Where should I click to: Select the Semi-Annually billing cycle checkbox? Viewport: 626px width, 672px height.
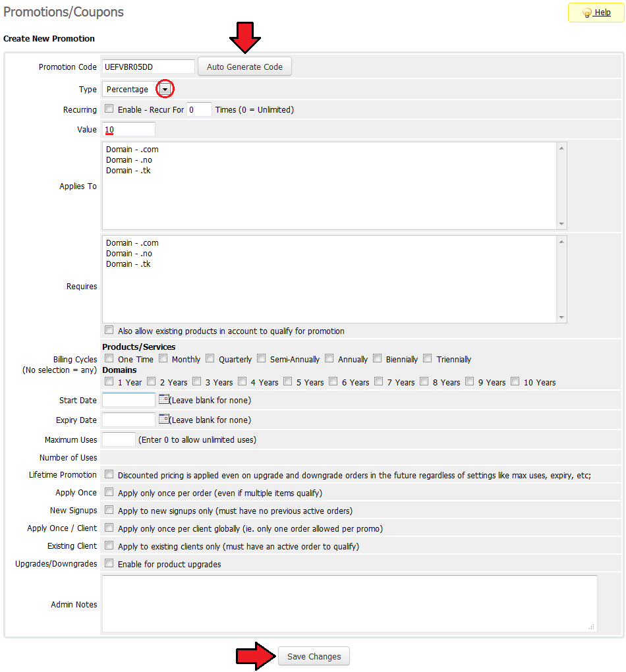click(x=261, y=358)
